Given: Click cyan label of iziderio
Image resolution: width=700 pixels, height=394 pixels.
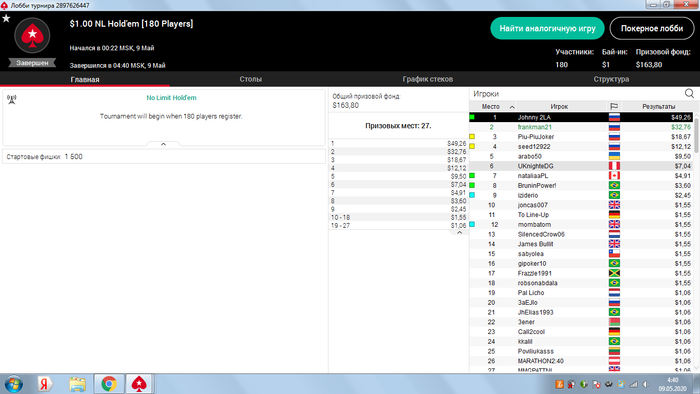Looking at the screenshot, I should click(472, 195).
